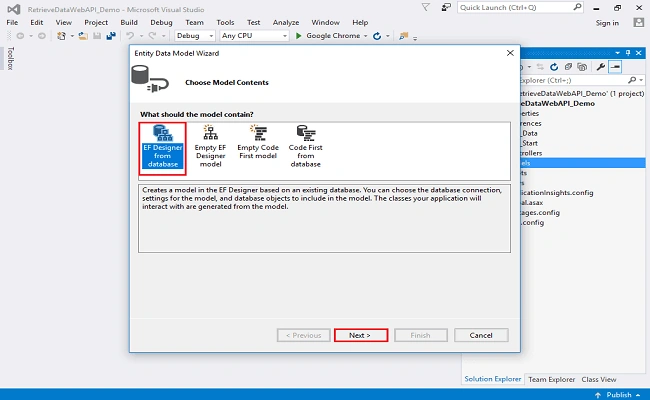Click the browser refresh toolbar icon
The width and height of the screenshot is (650, 400).
[x=377, y=36]
